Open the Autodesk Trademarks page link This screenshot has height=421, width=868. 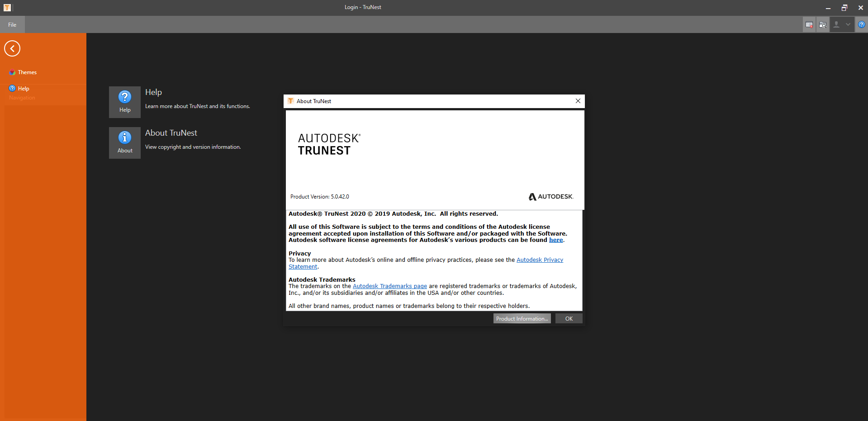[390, 286]
